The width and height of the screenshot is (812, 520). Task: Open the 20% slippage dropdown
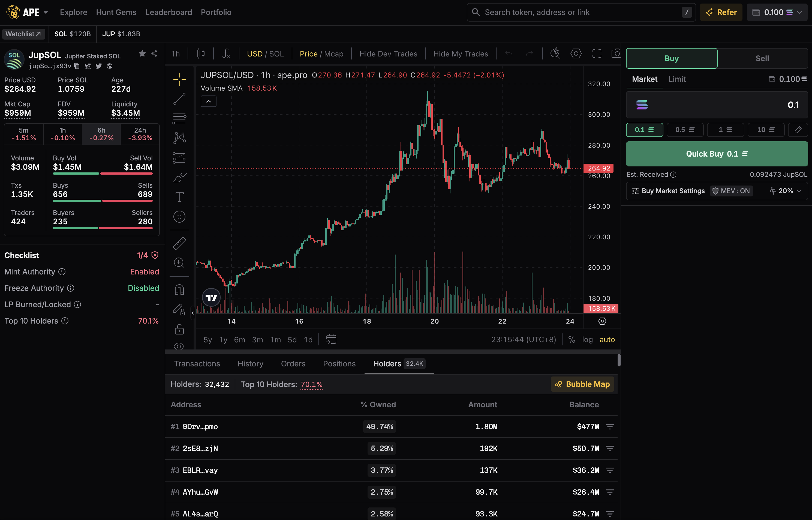coord(785,191)
